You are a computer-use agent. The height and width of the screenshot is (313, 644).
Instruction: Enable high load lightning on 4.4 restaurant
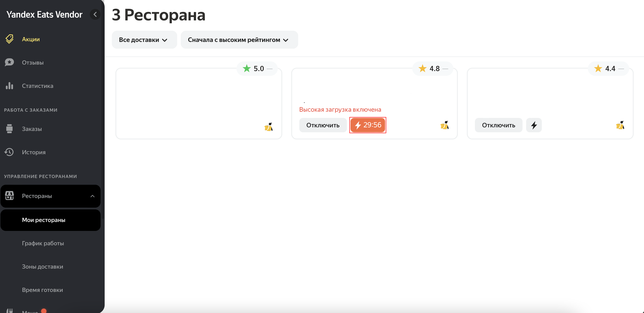pos(534,125)
